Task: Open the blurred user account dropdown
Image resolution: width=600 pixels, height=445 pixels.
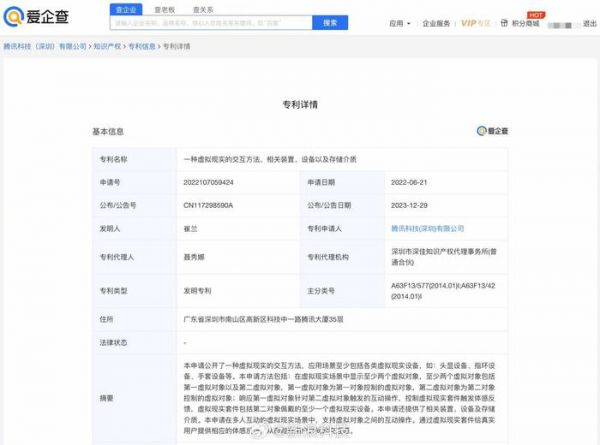Action: click(x=560, y=22)
